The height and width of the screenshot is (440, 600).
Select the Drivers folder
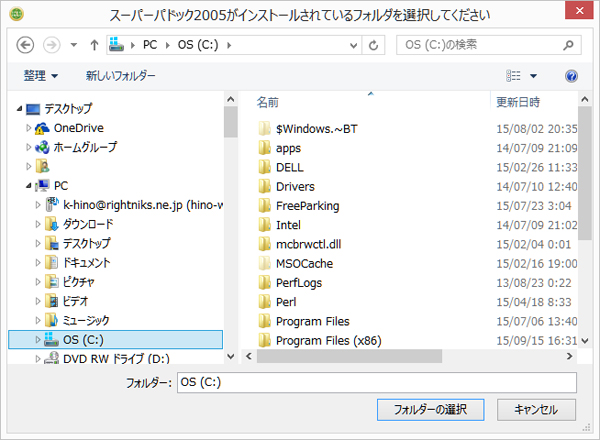click(x=295, y=187)
